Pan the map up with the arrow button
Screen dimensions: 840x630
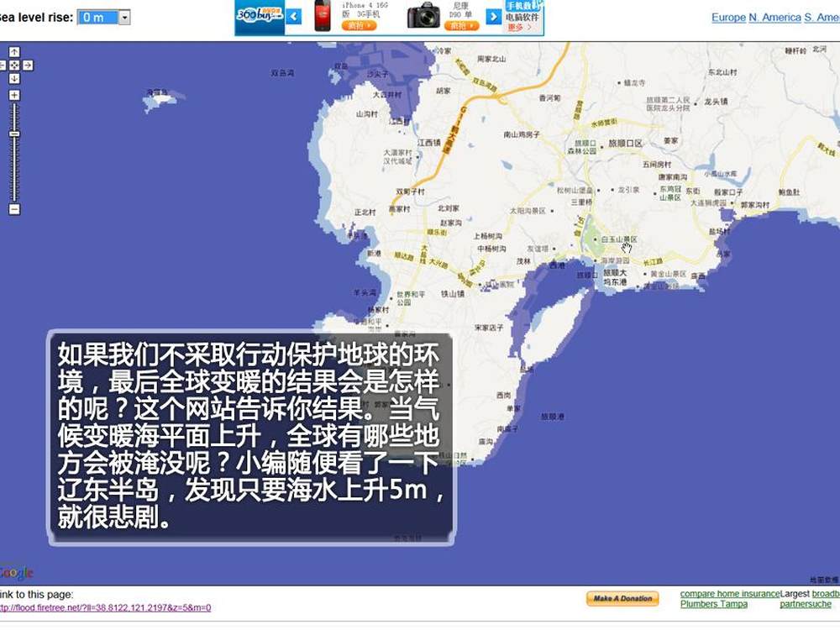(14, 51)
